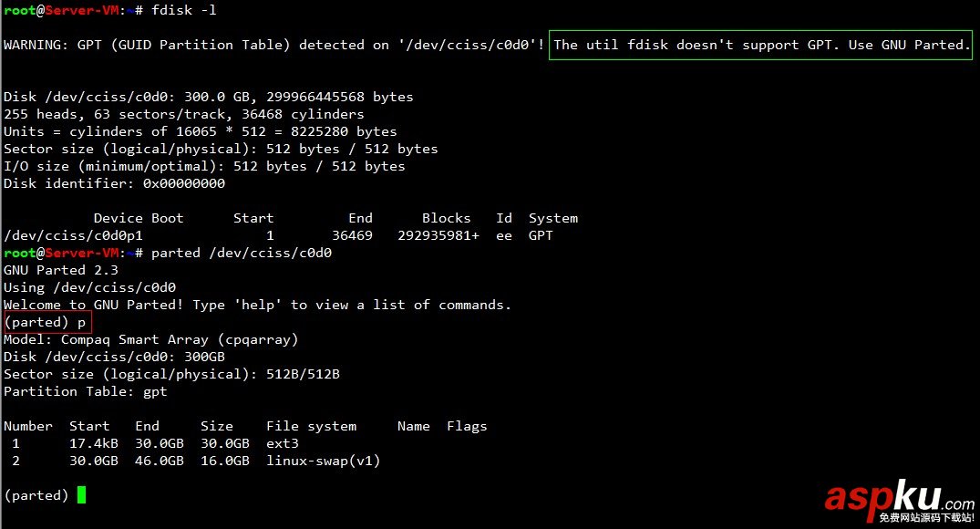Click the 'Blocks' column header
This screenshot has height=529, width=980.
pyautogui.click(x=447, y=218)
